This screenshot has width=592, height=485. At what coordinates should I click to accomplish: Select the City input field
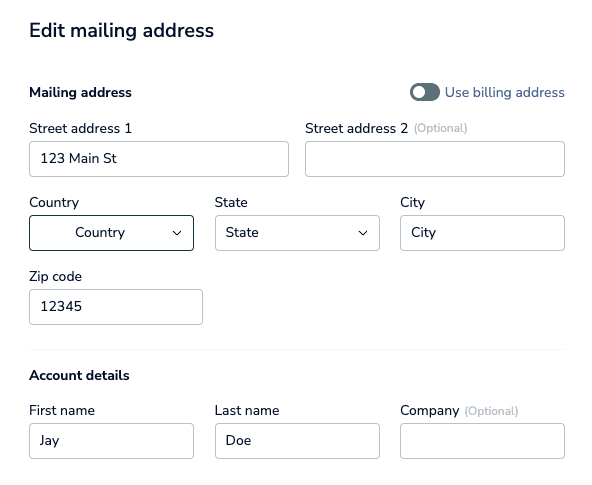tap(483, 233)
